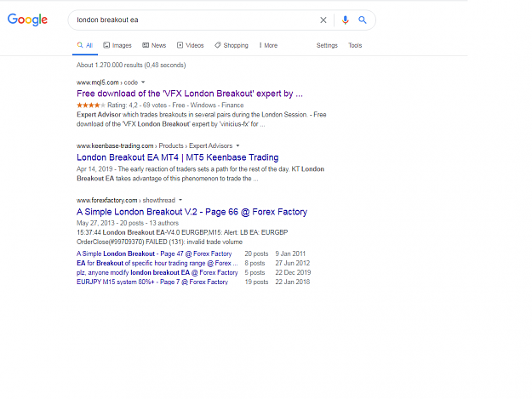
Task: Expand the keenbase-trading.com result dropdown arrow
Action: tap(237, 145)
